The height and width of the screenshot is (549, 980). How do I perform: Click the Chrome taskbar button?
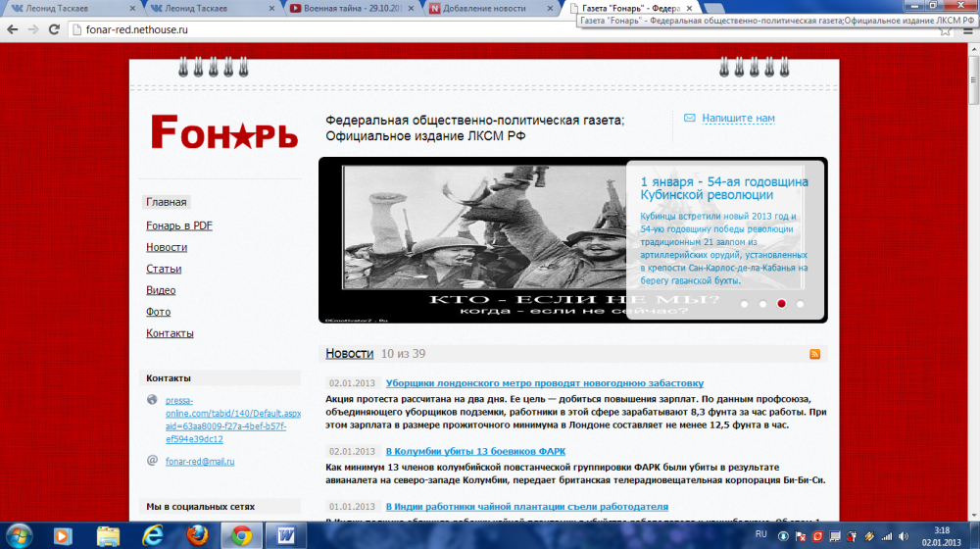242,536
